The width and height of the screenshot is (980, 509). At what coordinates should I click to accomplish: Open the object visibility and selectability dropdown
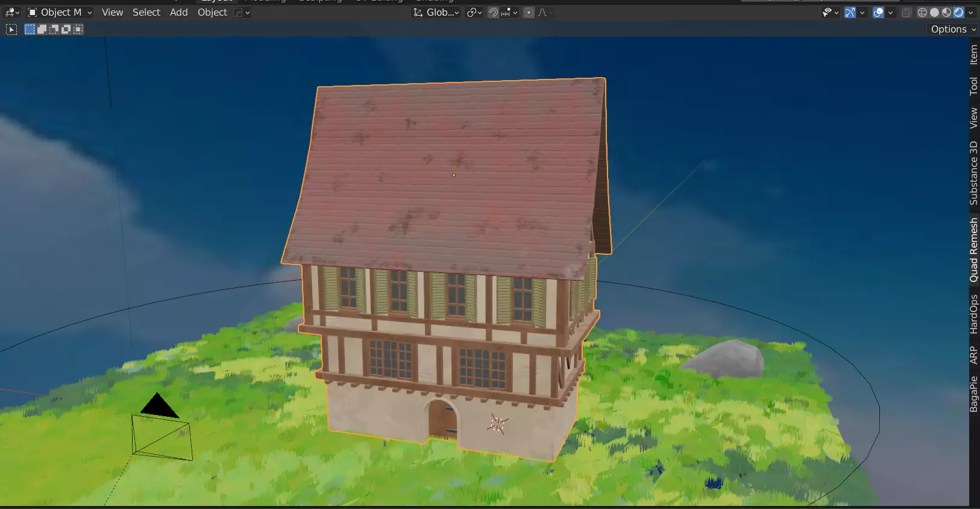pyautogui.click(x=831, y=12)
